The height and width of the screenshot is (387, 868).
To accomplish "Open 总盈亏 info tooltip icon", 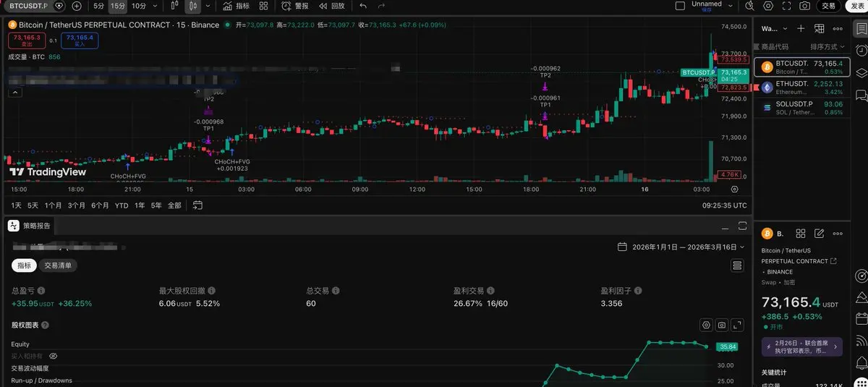I will click(41, 290).
